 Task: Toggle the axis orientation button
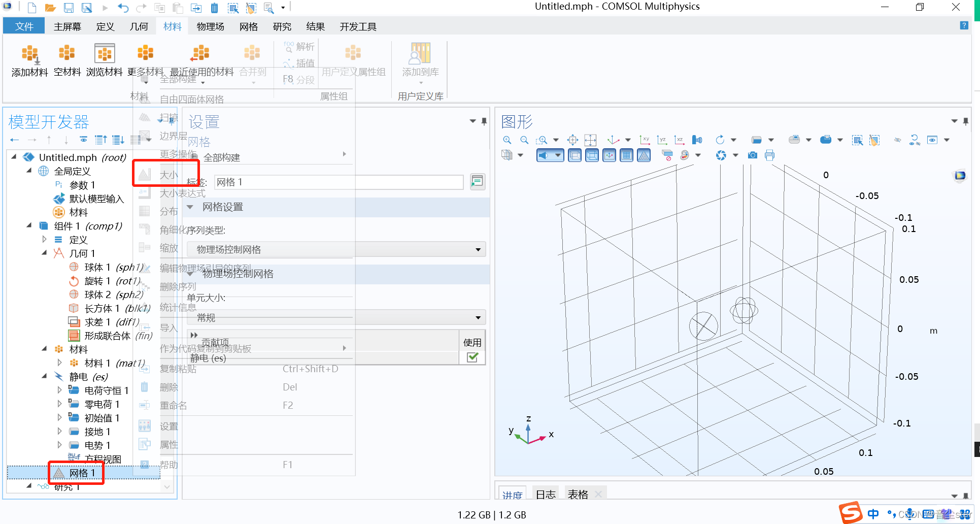coord(610,155)
